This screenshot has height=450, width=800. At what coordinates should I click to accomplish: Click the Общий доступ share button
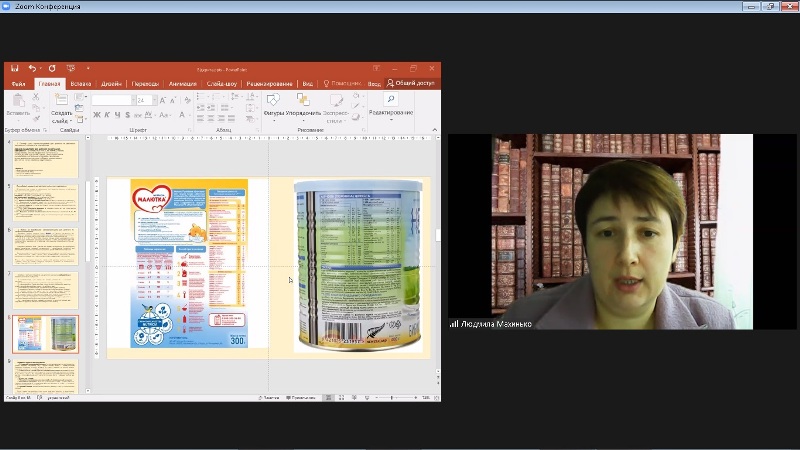(411, 84)
